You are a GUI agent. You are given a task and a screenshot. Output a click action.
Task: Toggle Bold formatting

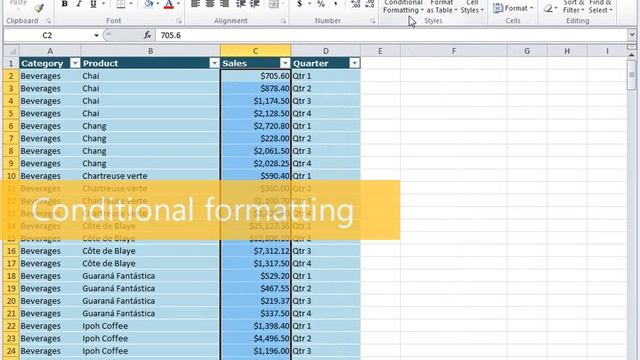[x=64, y=4]
